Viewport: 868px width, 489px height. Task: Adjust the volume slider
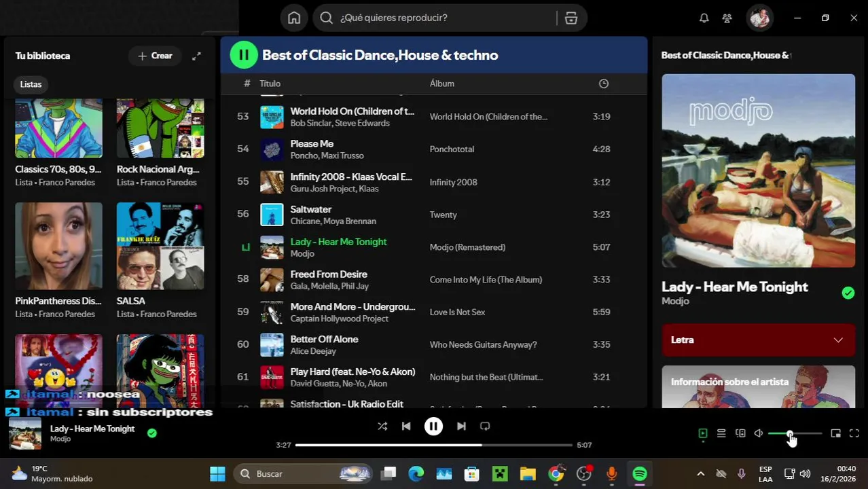point(795,433)
